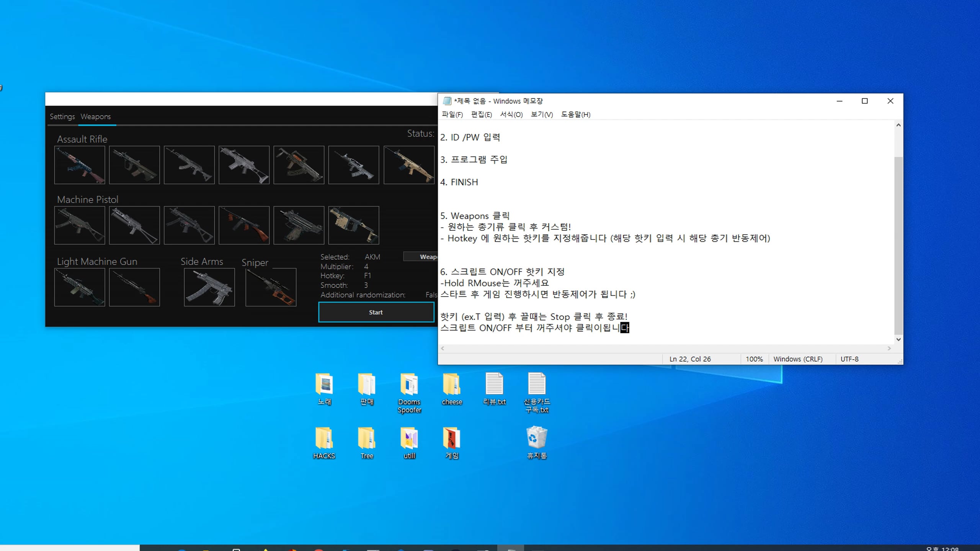980x551 pixels.
Task: Click Notepad's vertical scrollbar down arrow
Action: (x=898, y=339)
